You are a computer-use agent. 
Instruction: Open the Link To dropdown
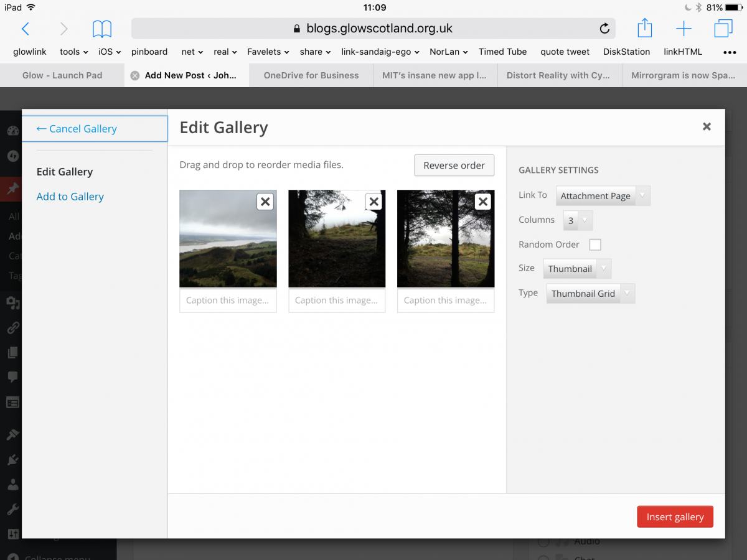click(603, 196)
